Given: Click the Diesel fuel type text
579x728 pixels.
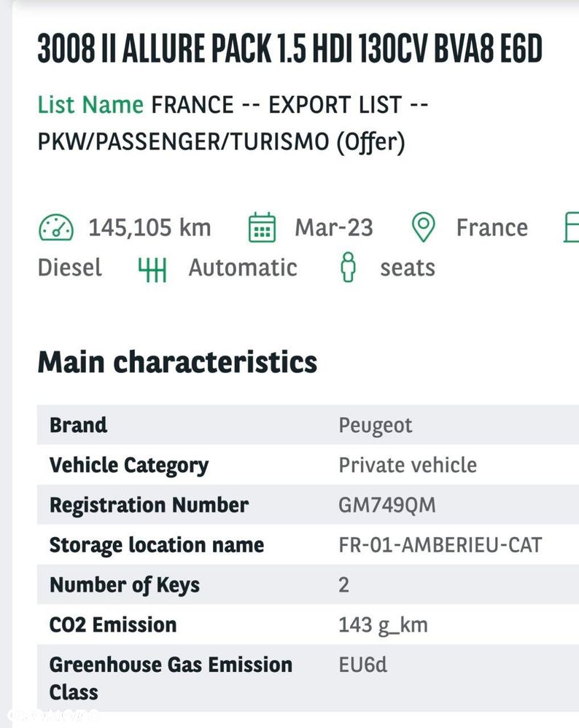Looking at the screenshot, I should click(x=70, y=268).
